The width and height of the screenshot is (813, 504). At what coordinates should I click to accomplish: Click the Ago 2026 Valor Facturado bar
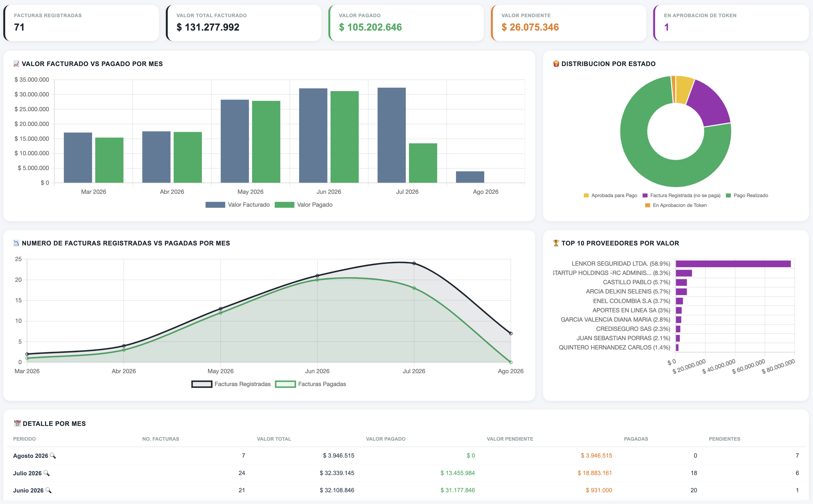[x=470, y=177]
